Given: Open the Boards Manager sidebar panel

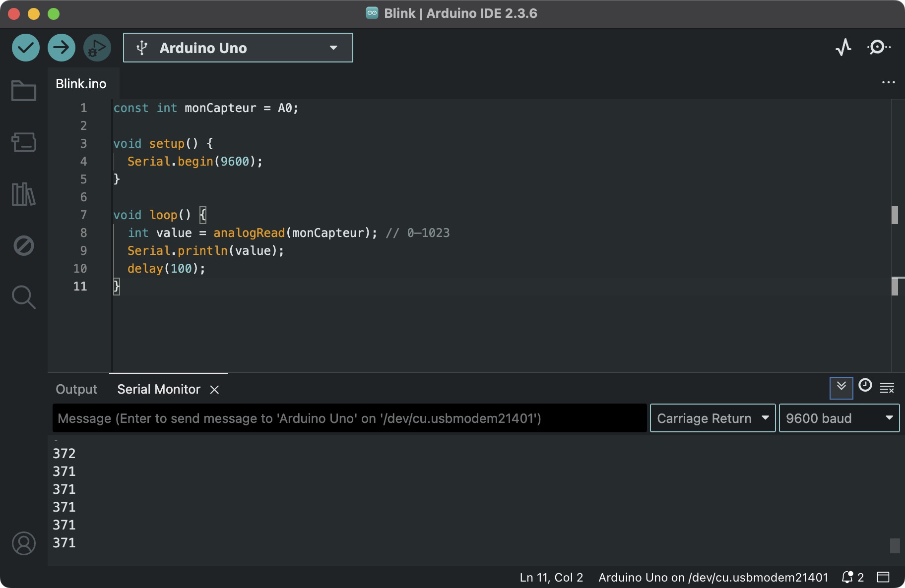Looking at the screenshot, I should [x=23, y=142].
